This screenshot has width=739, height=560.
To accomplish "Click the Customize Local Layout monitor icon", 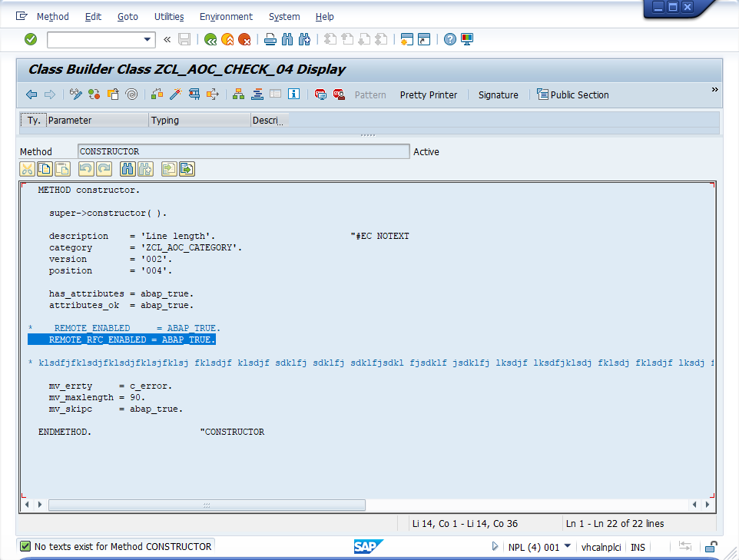I will (467, 40).
